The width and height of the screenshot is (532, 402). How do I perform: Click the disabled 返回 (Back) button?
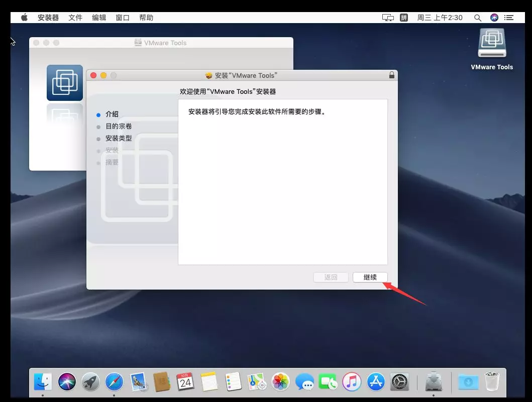point(331,277)
